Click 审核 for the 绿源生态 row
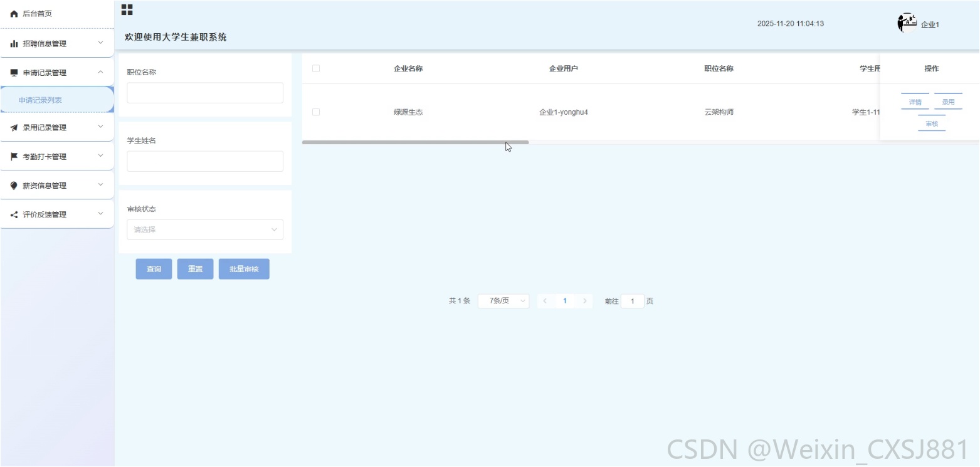 (x=932, y=123)
